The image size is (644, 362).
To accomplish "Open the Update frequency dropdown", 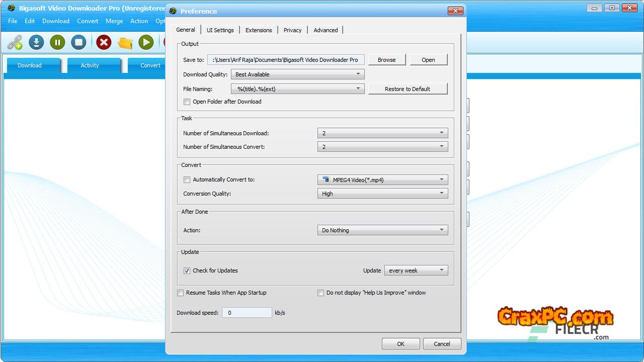I will coord(416,270).
